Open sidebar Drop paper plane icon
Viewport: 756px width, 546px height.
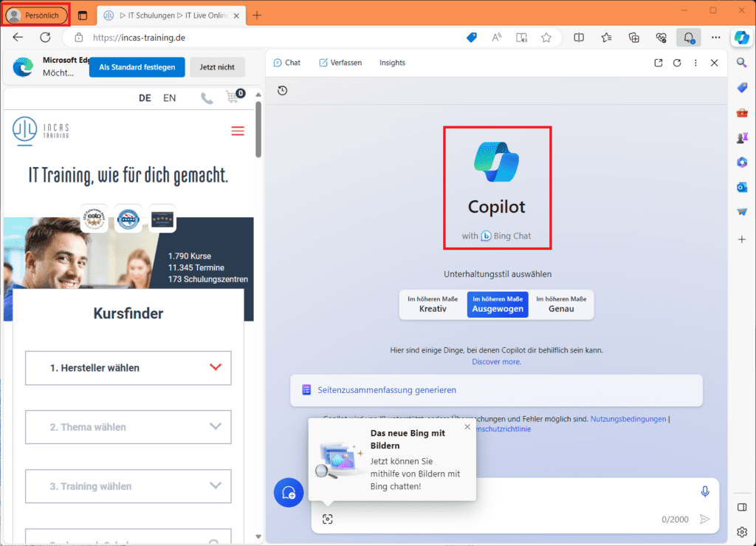(742, 212)
